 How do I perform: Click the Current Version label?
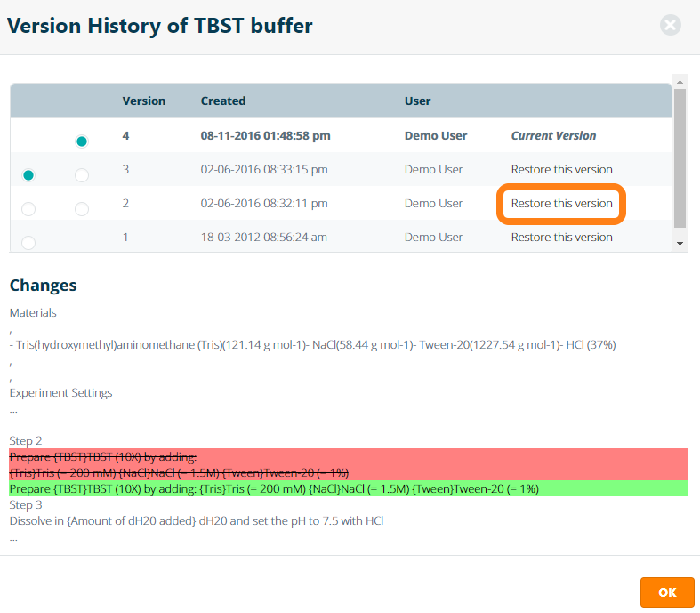(553, 136)
